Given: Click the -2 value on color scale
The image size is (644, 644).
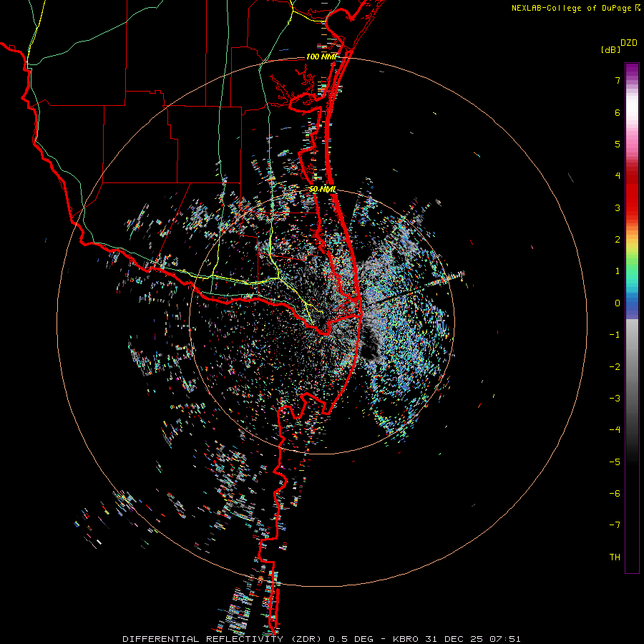Looking at the screenshot, I should tap(615, 367).
